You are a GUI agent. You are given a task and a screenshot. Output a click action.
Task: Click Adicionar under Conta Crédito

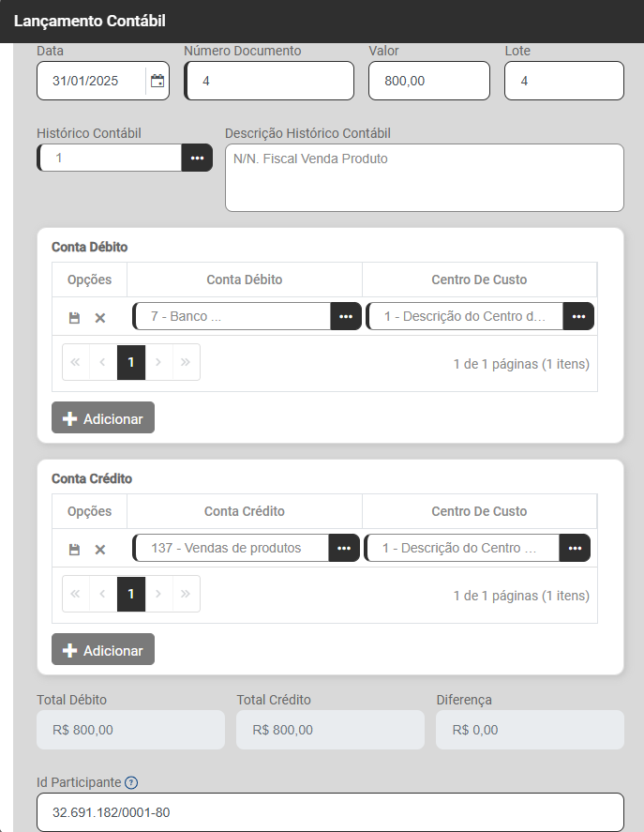point(103,650)
